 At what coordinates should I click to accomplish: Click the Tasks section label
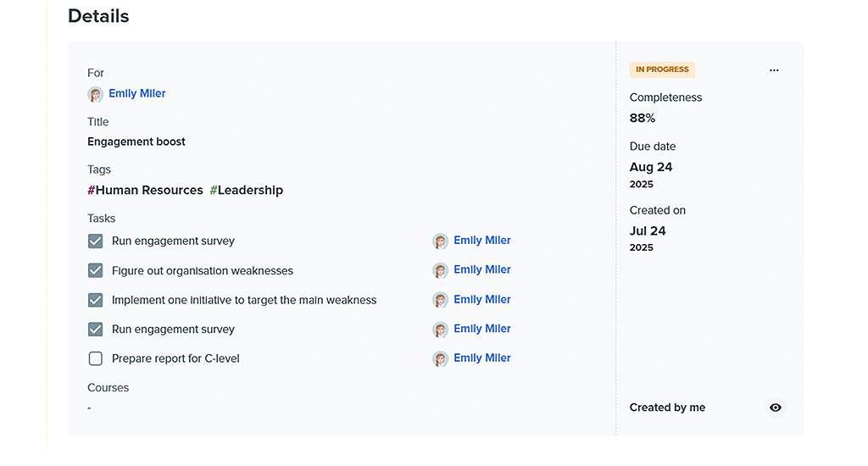tap(102, 219)
